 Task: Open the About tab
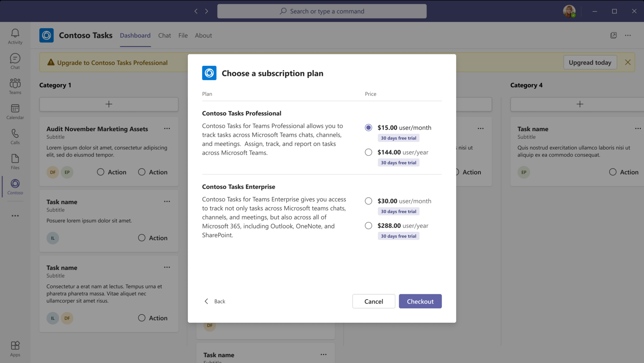pos(203,35)
